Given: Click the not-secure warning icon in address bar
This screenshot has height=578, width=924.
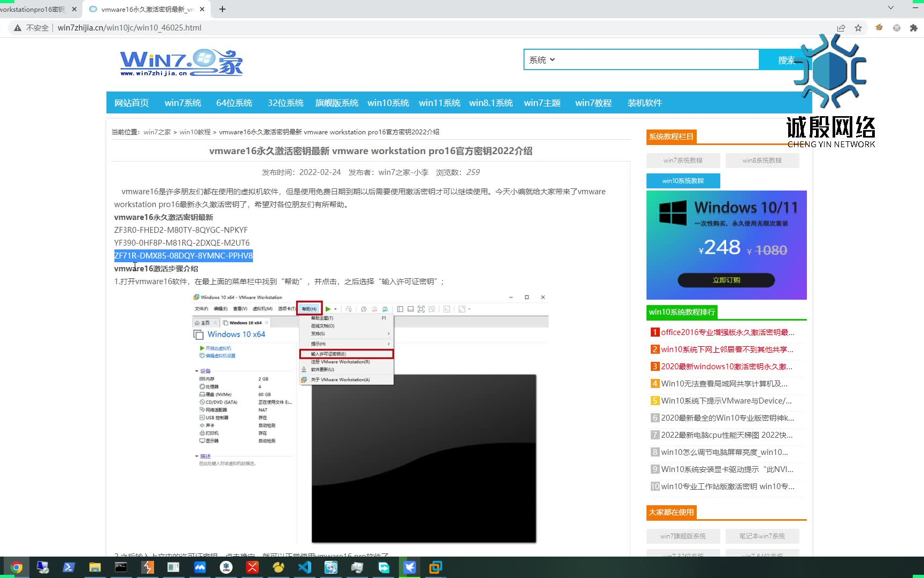Looking at the screenshot, I should [x=18, y=28].
